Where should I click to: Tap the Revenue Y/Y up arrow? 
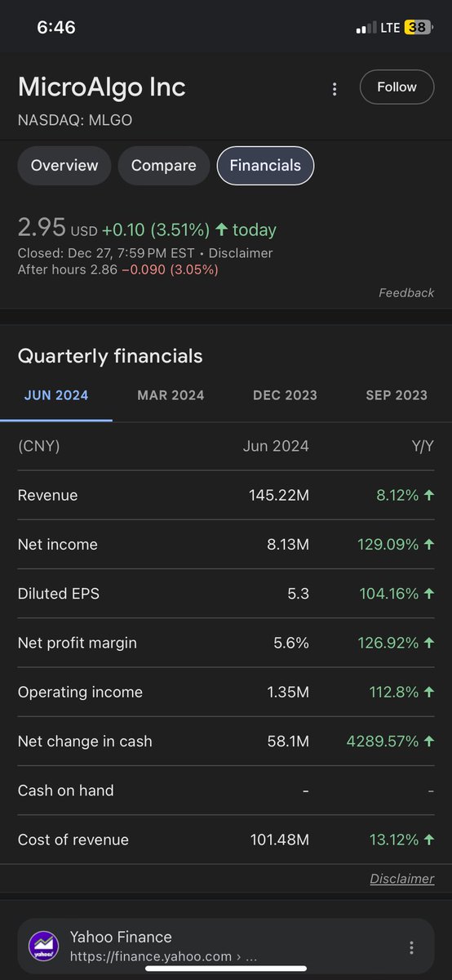429,495
